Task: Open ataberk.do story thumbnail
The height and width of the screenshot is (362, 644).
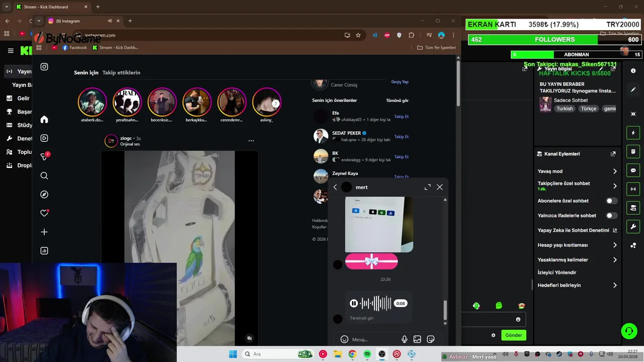Action: click(x=92, y=103)
